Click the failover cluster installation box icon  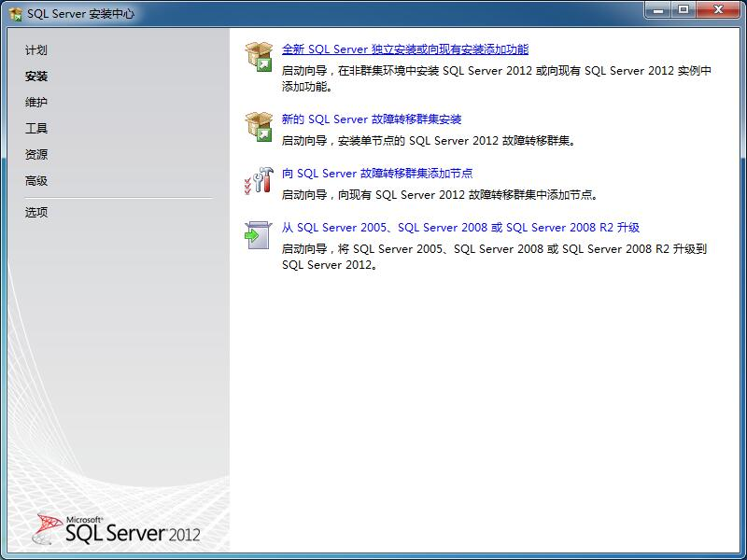point(259,127)
